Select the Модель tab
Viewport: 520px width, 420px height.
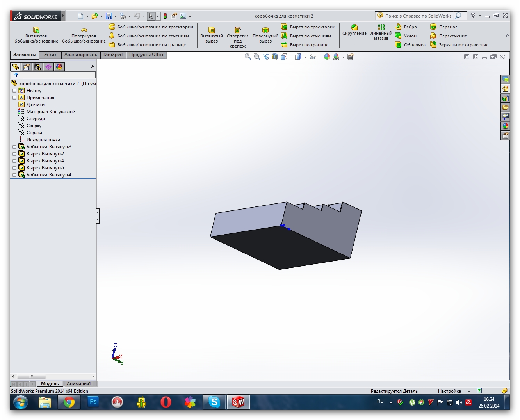pyautogui.click(x=50, y=384)
